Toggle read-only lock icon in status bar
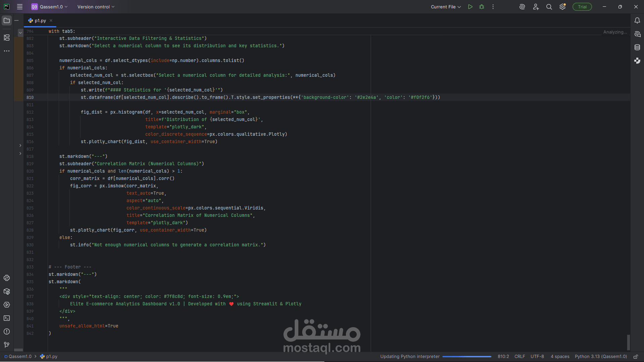 (x=636, y=357)
